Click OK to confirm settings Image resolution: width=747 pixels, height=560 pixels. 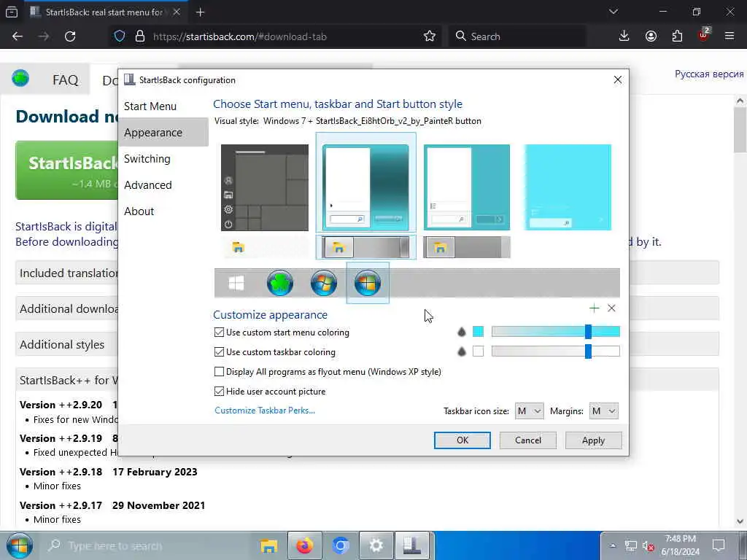coord(462,440)
